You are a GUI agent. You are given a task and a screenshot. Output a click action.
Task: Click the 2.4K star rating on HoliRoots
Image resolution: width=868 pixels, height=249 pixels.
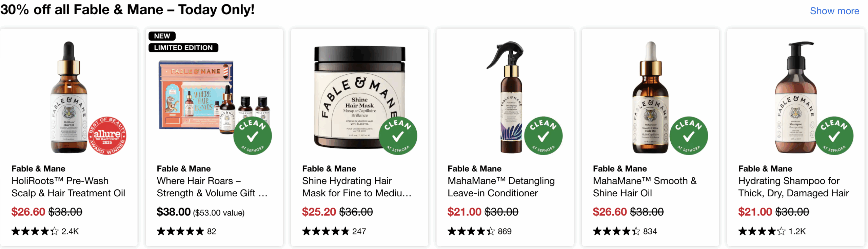[x=45, y=231]
